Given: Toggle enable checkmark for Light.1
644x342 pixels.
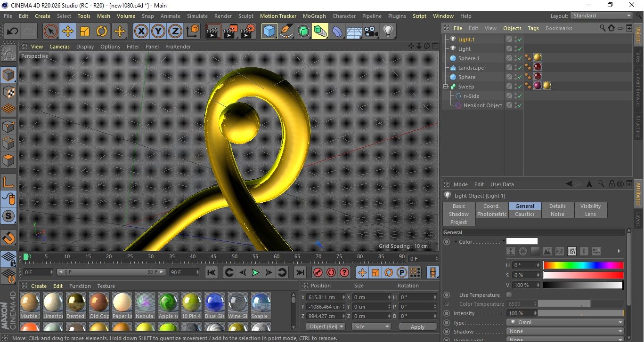Looking at the screenshot, I should coord(520,40).
